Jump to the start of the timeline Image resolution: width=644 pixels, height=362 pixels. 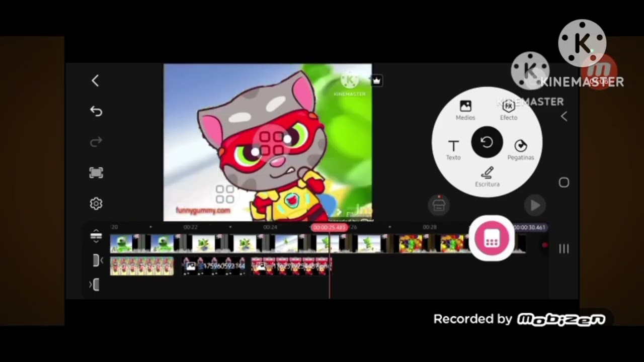[97, 260]
